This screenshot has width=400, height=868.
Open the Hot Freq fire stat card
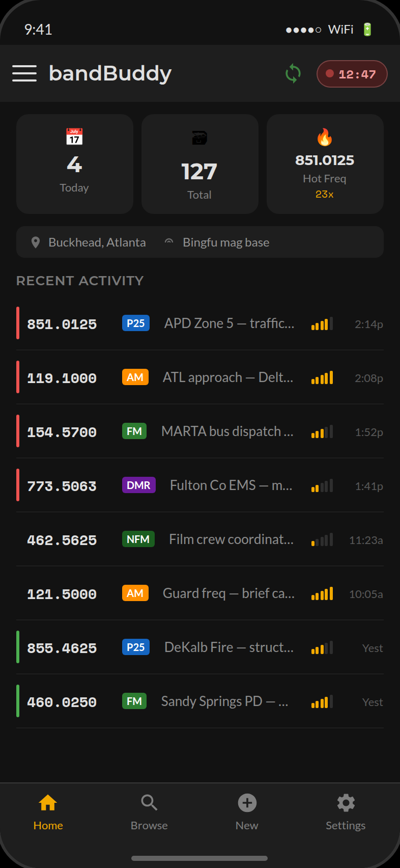[x=324, y=163]
